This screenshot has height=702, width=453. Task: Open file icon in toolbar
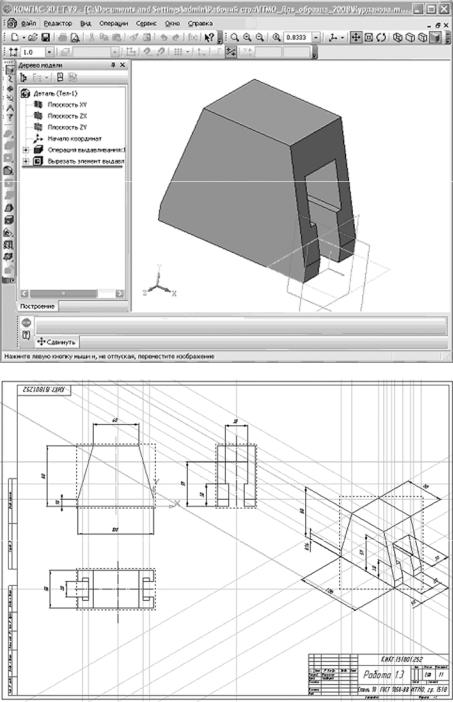coord(32,38)
